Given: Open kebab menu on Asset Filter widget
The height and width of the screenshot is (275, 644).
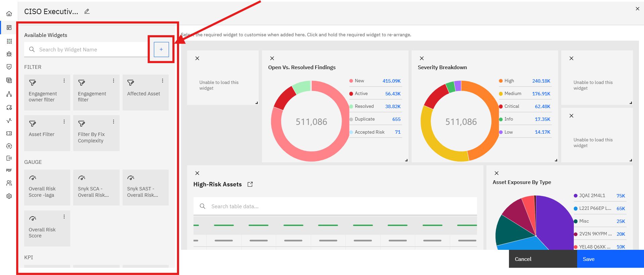Looking at the screenshot, I should (x=64, y=122).
